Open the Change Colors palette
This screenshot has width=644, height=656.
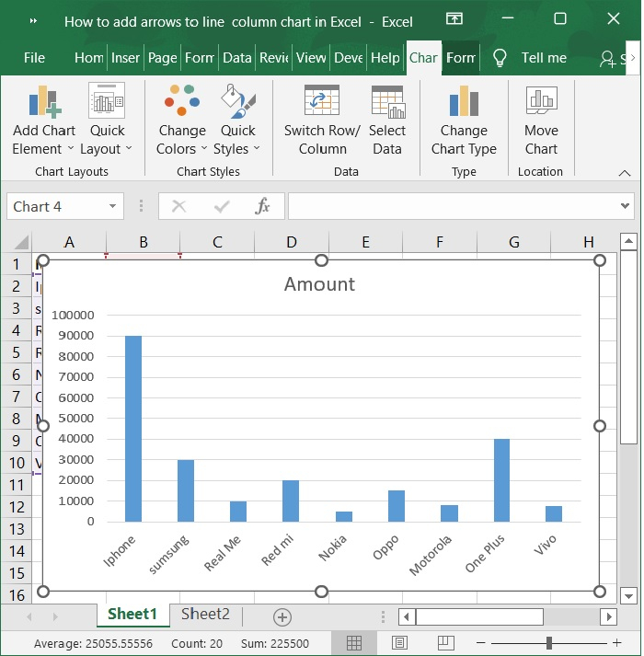[181, 121]
